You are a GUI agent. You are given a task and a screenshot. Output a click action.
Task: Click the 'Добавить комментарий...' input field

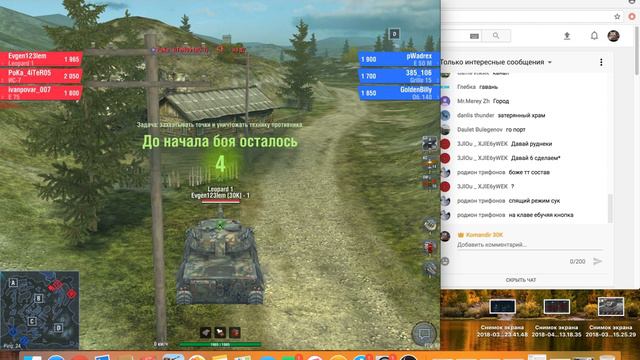pyautogui.click(x=530, y=245)
